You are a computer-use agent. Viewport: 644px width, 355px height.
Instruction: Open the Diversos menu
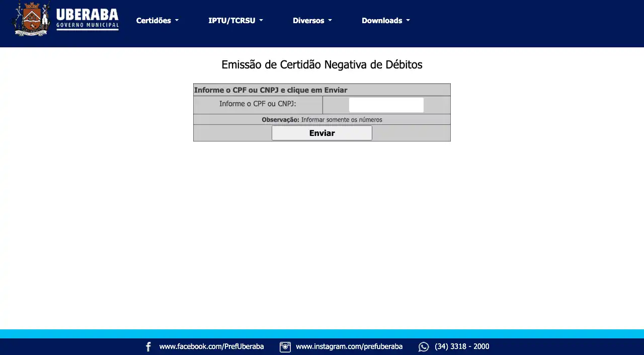(x=308, y=21)
